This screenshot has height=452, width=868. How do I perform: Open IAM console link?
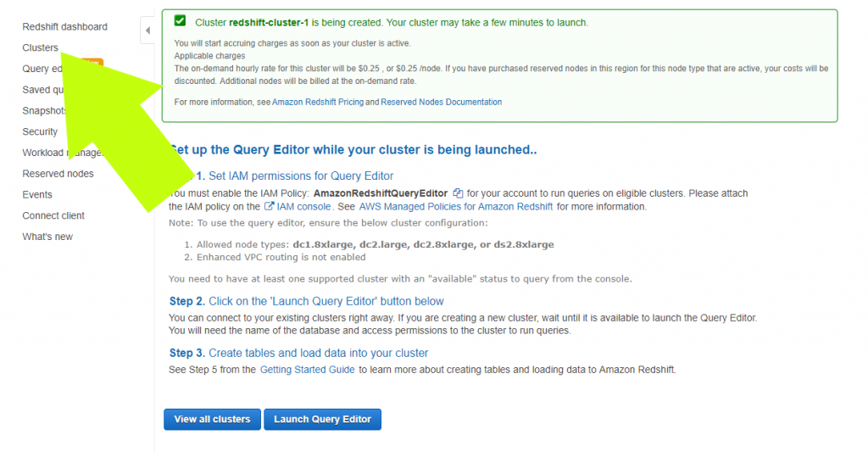click(x=304, y=207)
